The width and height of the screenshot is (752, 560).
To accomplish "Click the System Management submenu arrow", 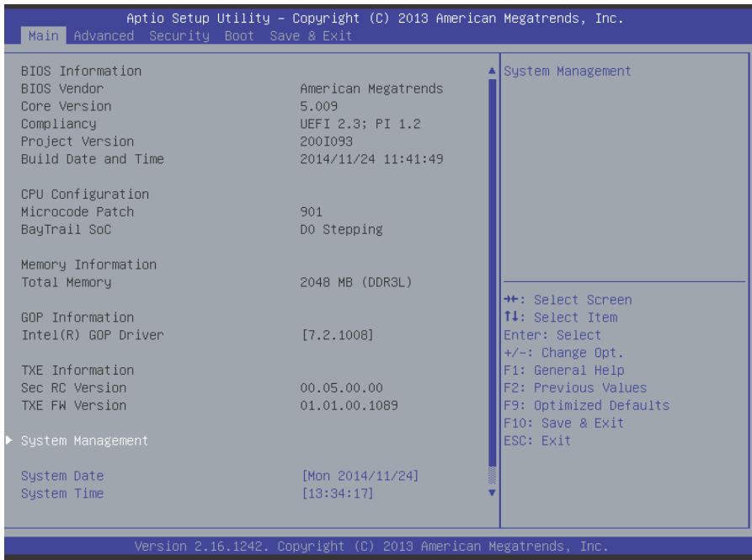I will pyautogui.click(x=9, y=440).
